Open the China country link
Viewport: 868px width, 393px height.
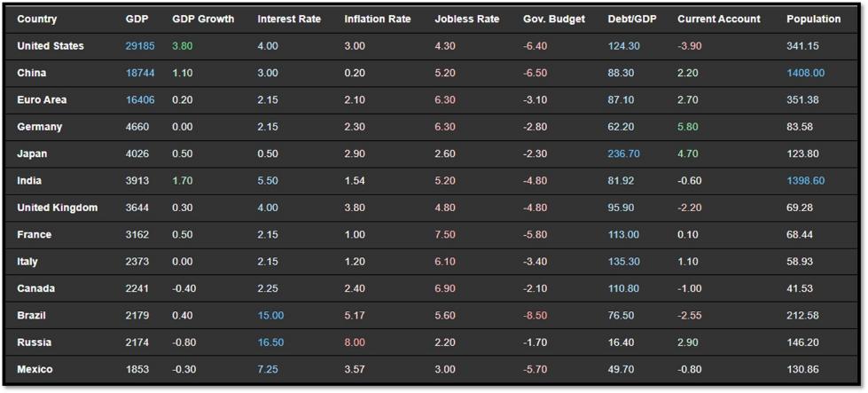32,73
